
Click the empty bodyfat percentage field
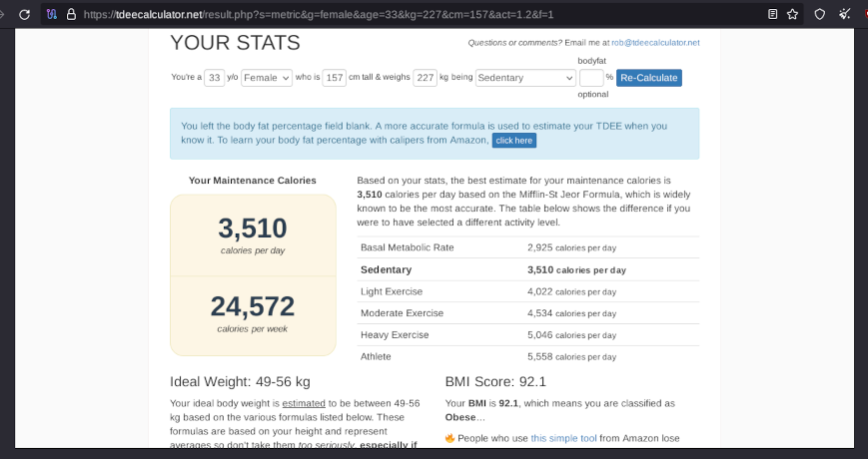pos(591,78)
